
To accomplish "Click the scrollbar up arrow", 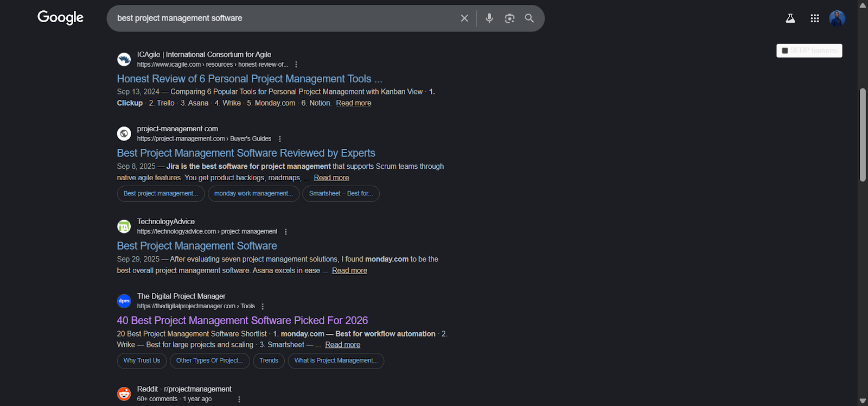I will tap(863, 5).
